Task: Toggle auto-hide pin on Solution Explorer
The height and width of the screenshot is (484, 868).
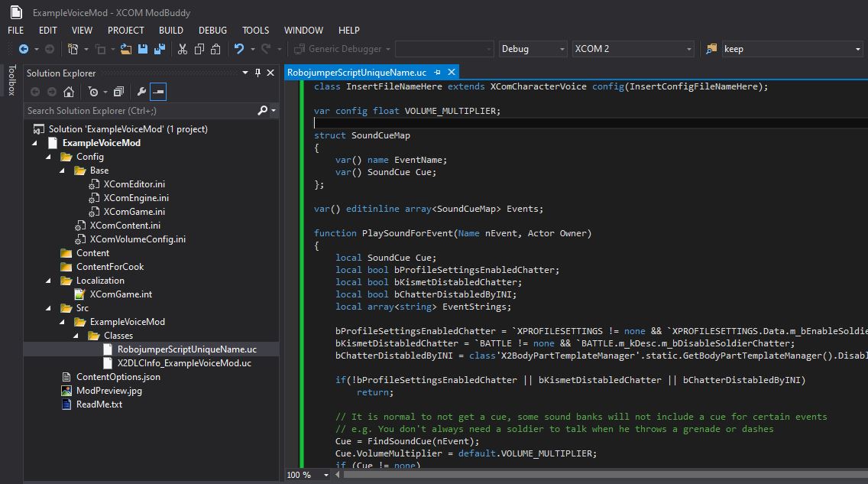Action: (257, 73)
